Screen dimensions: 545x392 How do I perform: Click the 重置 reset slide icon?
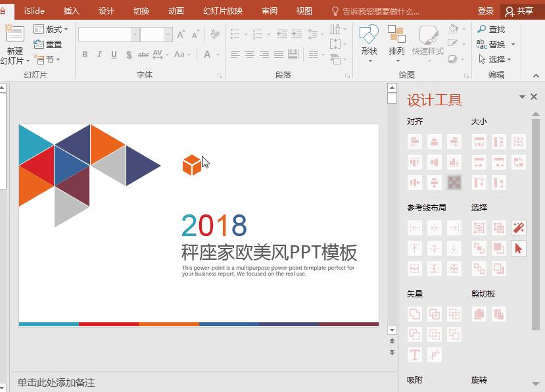tap(48, 44)
